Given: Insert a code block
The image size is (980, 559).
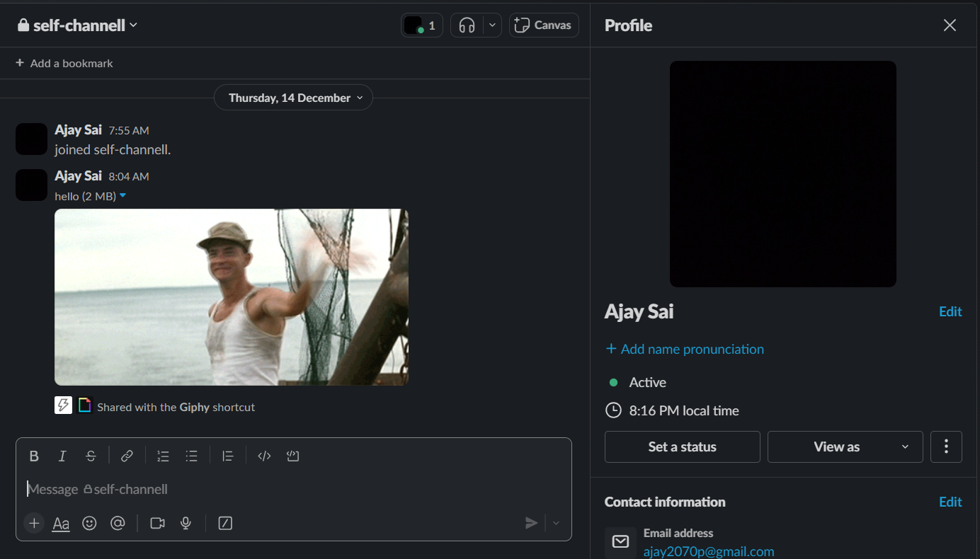Looking at the screenshot, I should click(x=293, y=456).
